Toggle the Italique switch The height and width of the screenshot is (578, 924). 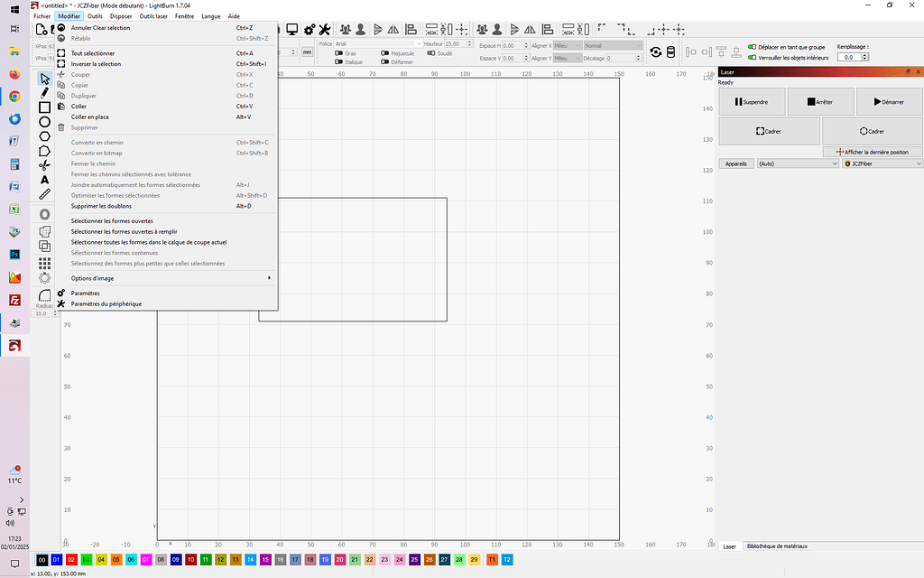point(339,62)
